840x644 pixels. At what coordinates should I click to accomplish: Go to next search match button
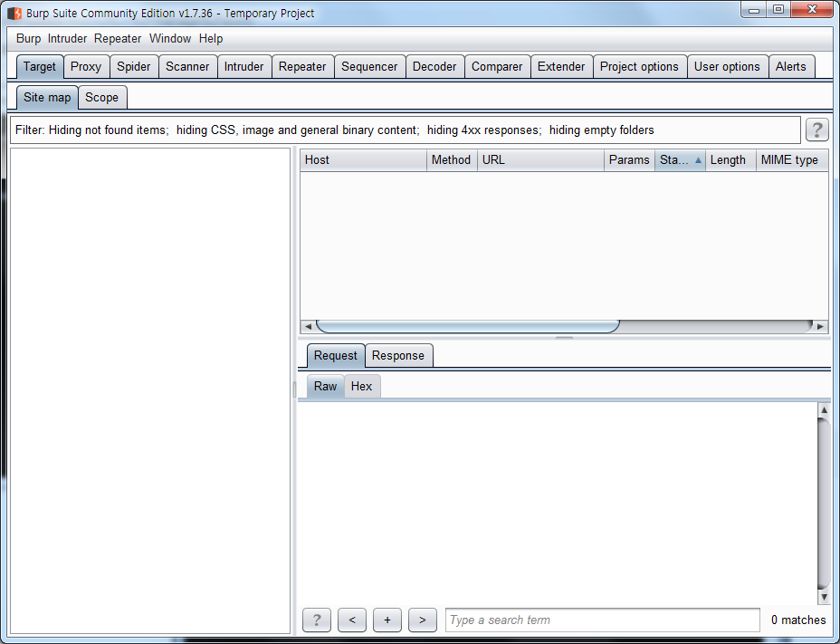click(x=423, y=620)
